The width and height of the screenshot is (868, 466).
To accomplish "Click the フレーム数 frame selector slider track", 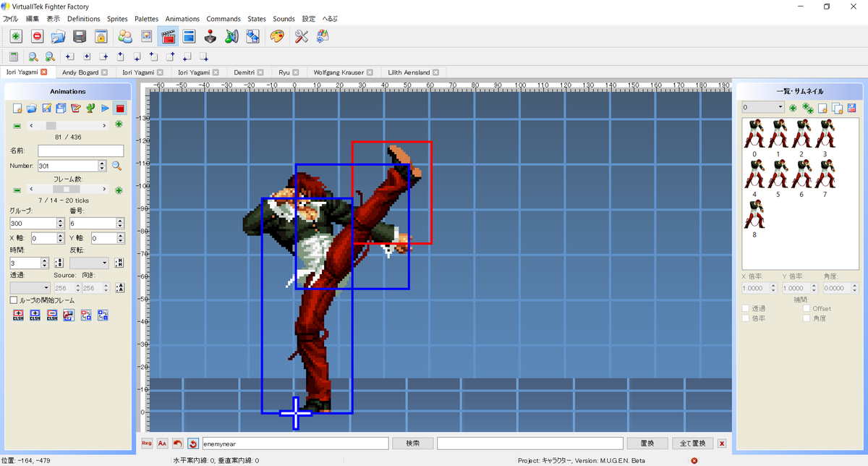I will [69, 190].
